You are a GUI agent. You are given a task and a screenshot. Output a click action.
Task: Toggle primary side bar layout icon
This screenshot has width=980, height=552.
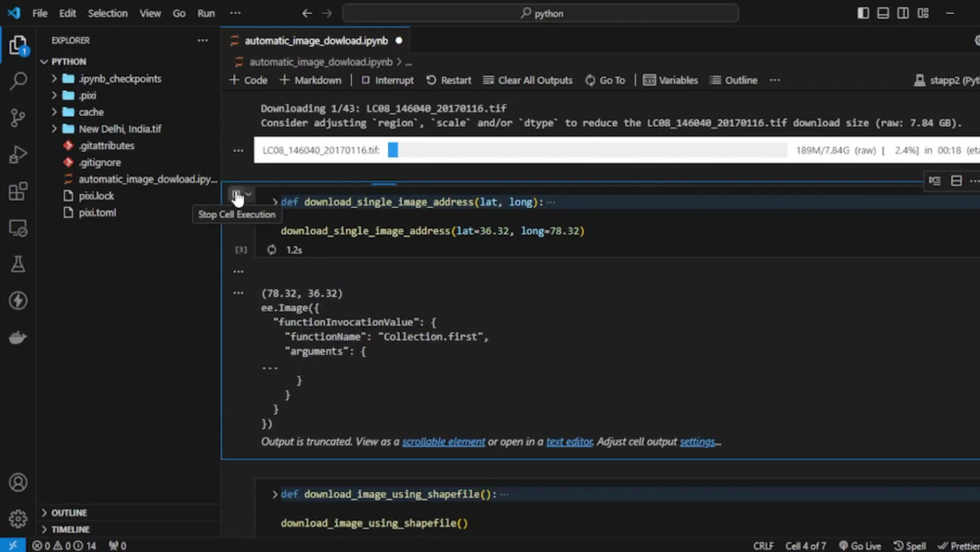(x=863, y=13)
